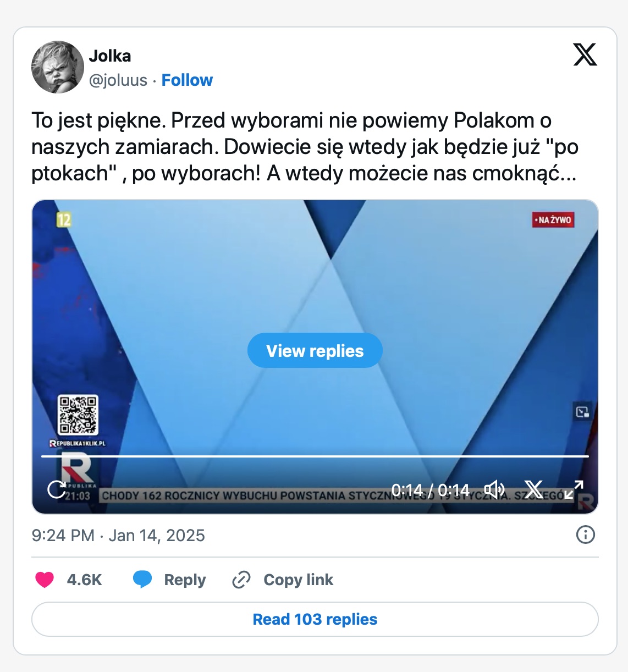Click the X logo in tweet header
The image size is (628, 672).
click(585, 54)
